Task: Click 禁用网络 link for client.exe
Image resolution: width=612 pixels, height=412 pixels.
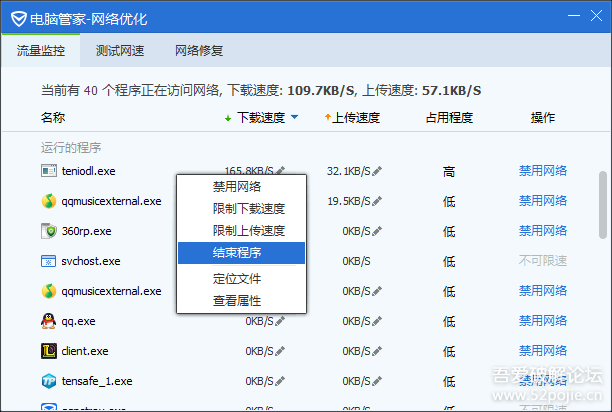Action: point(543,351)
